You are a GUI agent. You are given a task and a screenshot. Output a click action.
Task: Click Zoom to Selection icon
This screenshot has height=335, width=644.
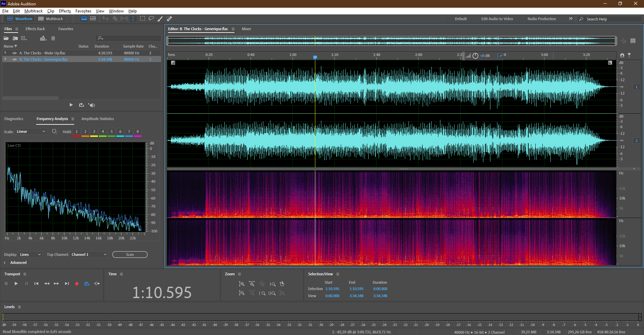point(272,293)
